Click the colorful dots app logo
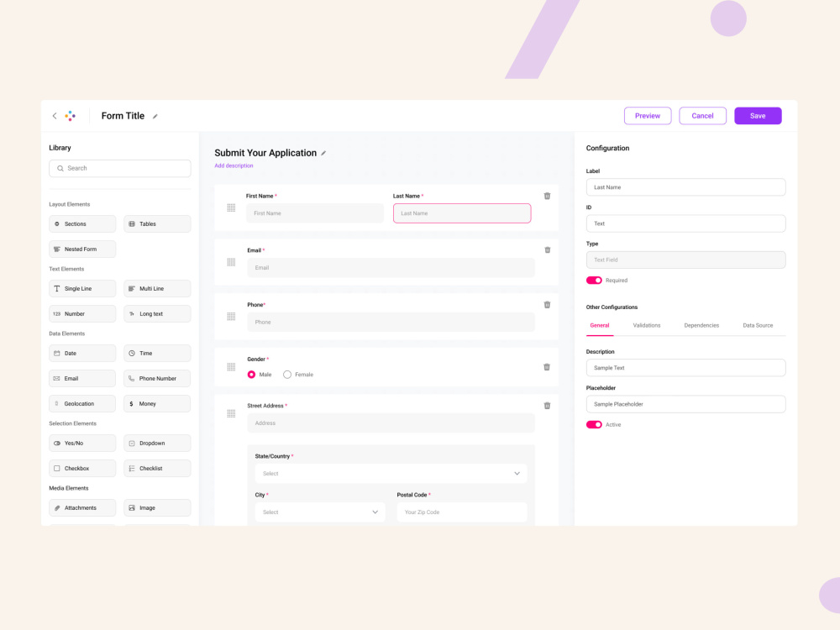Viewport: 840px width, 630px height. pyautogui.click(x=71, y=116)
